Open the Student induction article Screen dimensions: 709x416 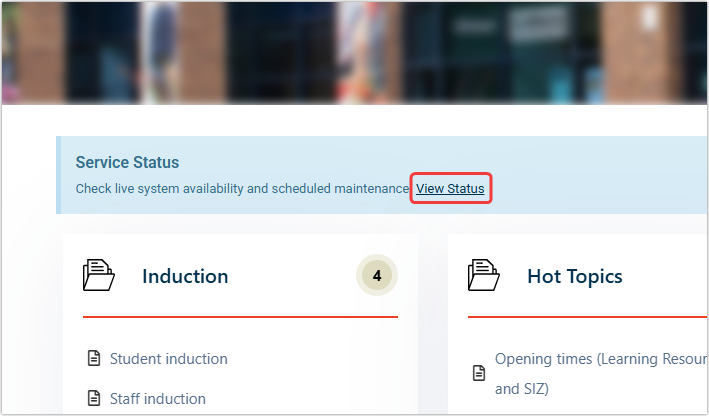[168, 359]
